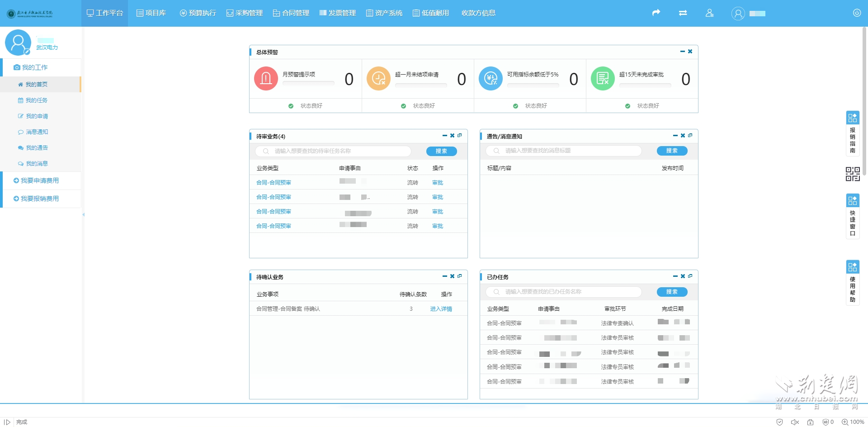Maximize the 待审业务 panel

[x=460, y=136]
